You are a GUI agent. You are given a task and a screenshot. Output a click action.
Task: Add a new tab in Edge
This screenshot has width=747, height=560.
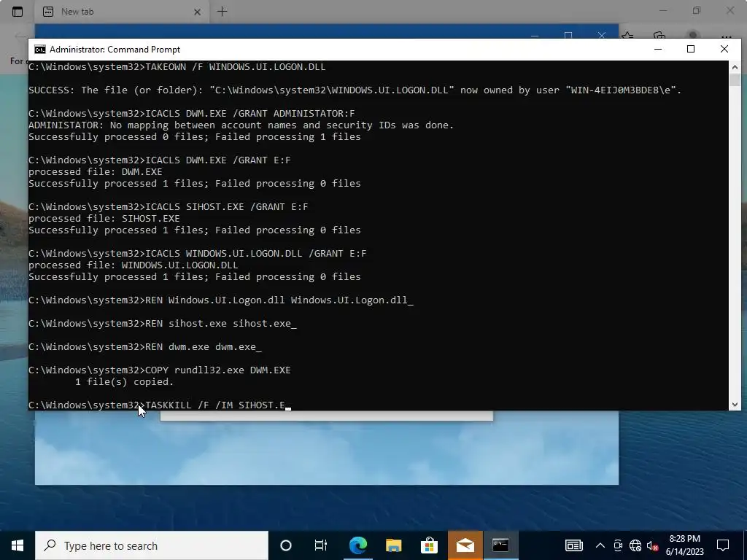pyautogui.click(x=222, y=12)
